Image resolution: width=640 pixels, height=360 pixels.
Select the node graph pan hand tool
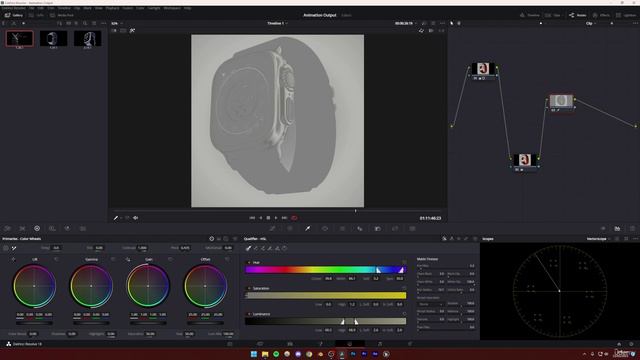point(459,23)
